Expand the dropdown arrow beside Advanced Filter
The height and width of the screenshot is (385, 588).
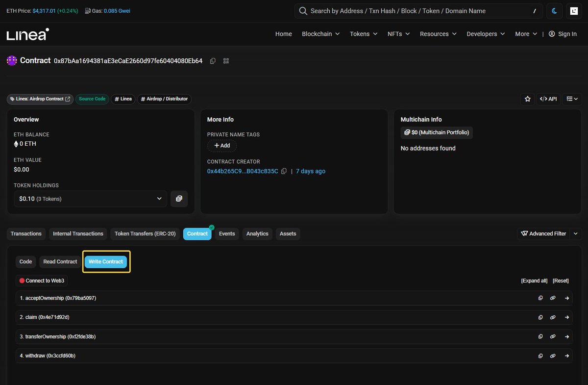[x=575, y=234]
